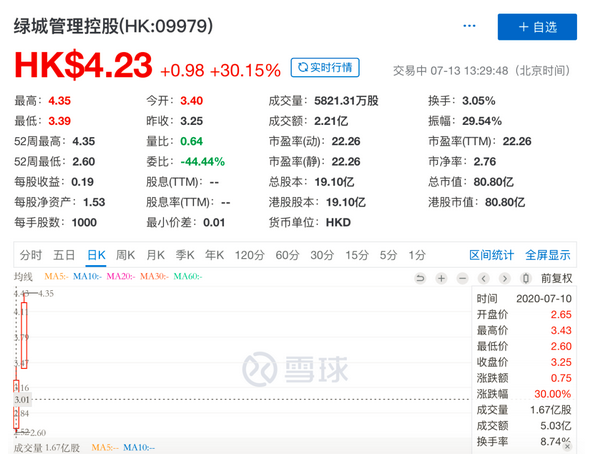This screenshot has width=591, height=466.
Task: Select the 60分 interval tab
Action: [287, 255]
